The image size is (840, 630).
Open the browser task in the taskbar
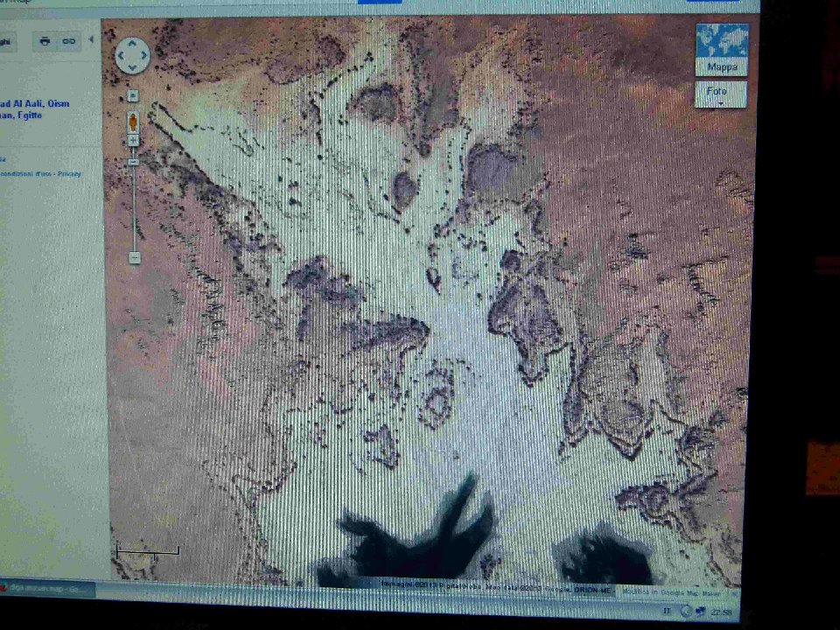(x=47, y=589)
